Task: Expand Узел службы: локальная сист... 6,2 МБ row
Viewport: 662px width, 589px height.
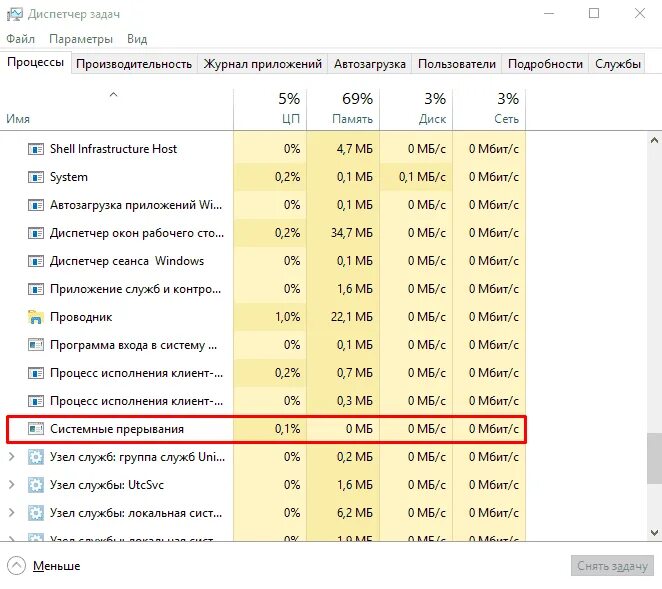Action: point(12,513)
